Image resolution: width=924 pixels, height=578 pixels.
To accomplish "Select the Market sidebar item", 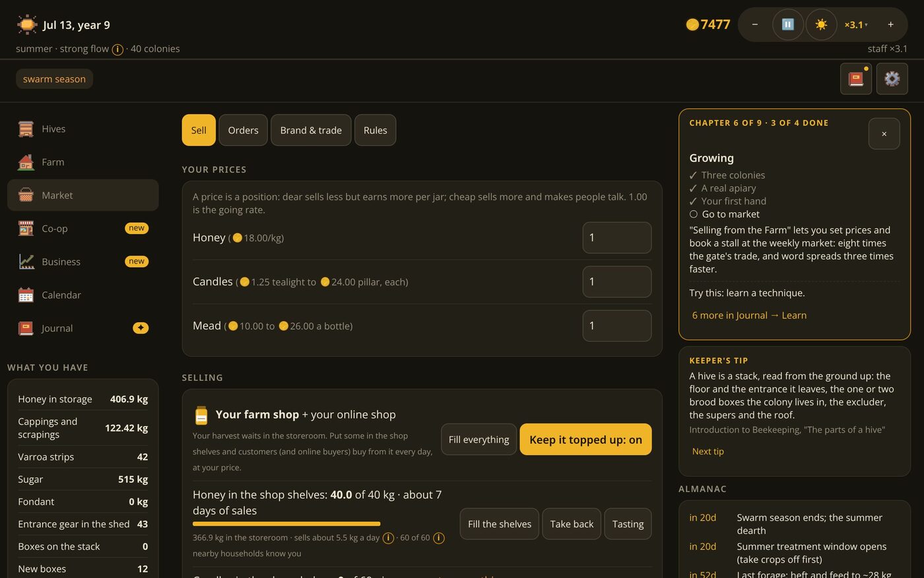I will pyautogui.click(x=82, y=195).
